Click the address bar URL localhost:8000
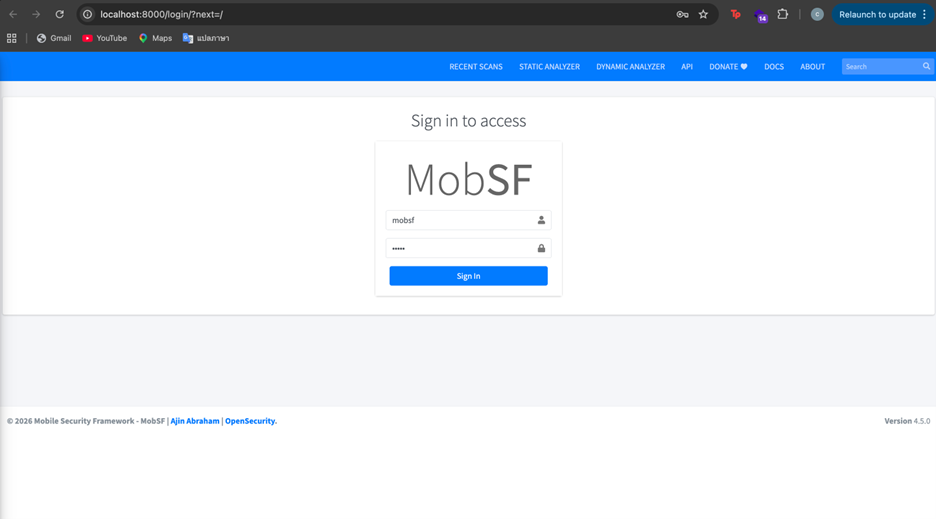936x519 pixels. tap(161, 14)
